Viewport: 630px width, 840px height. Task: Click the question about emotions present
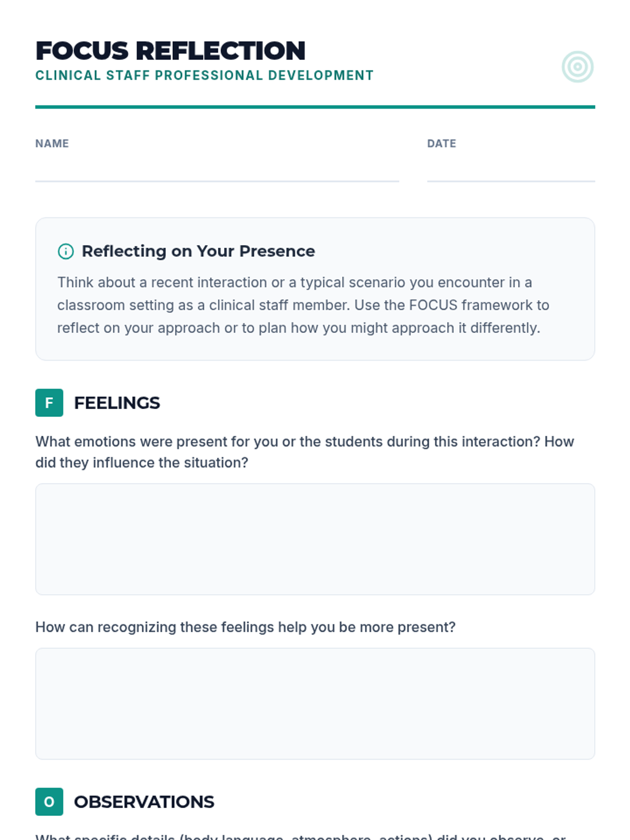tap(304, 452)
